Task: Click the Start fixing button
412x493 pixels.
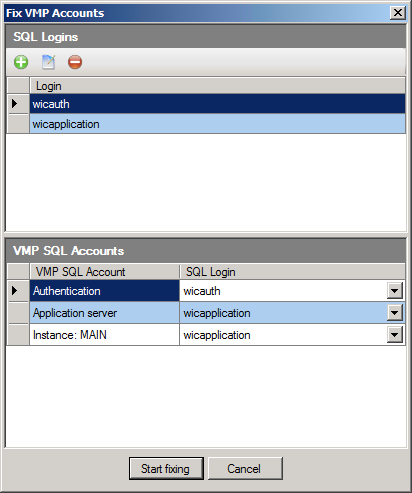Action: 166,468
